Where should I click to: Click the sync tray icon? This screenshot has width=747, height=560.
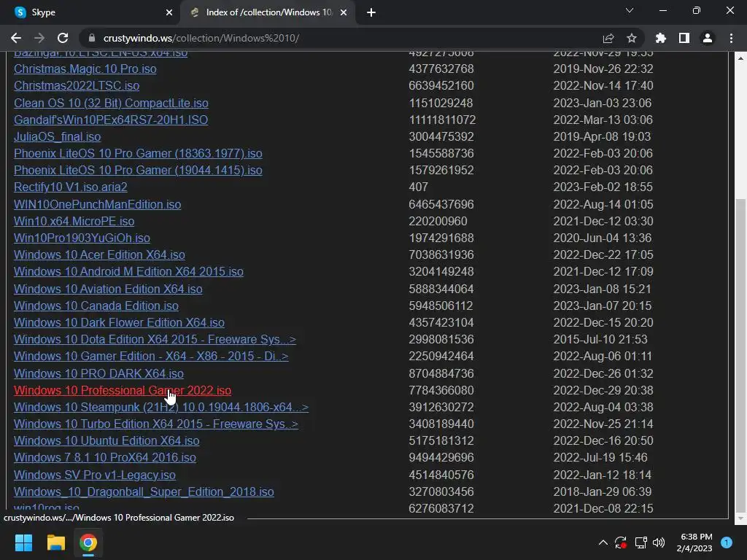point(620,542)
